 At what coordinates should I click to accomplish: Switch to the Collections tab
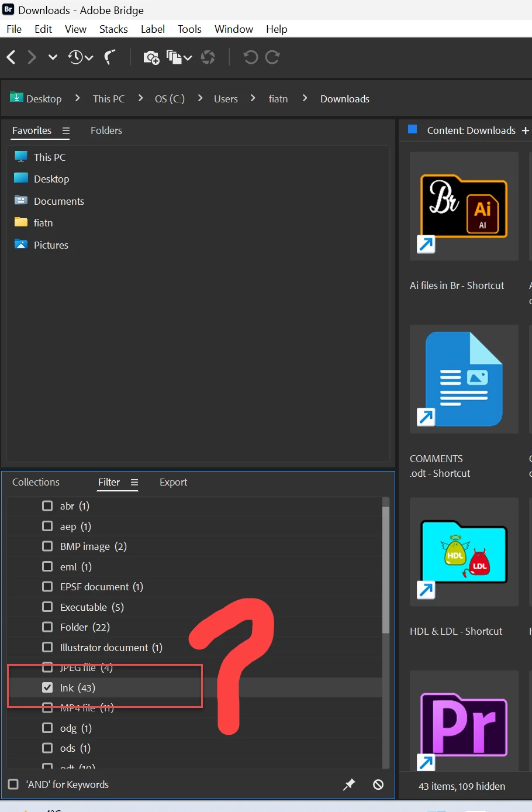point(36,482)
